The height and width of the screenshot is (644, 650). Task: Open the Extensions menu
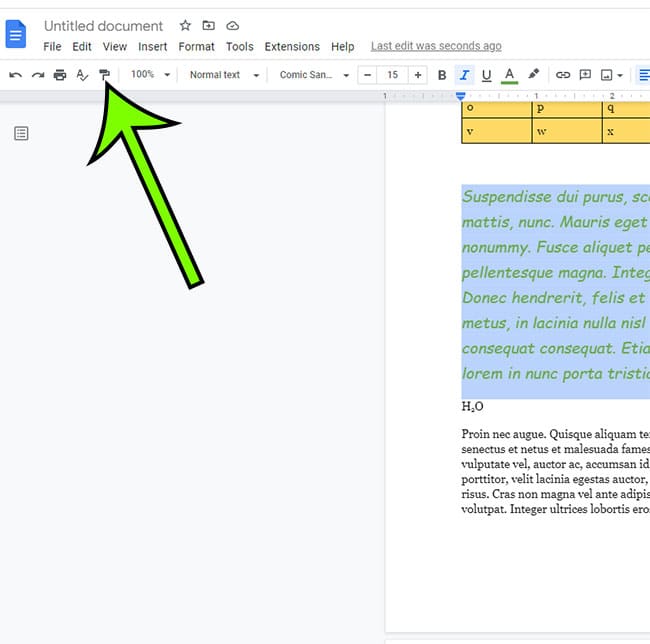click(x=292, y=46)
